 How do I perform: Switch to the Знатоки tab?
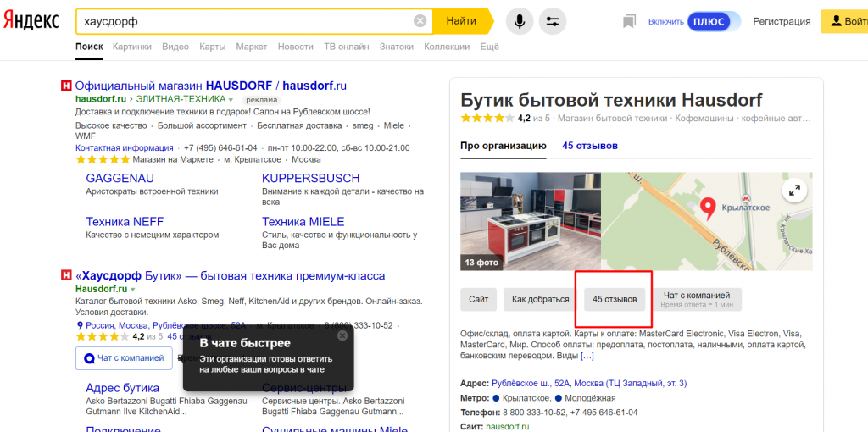(397, 47)
